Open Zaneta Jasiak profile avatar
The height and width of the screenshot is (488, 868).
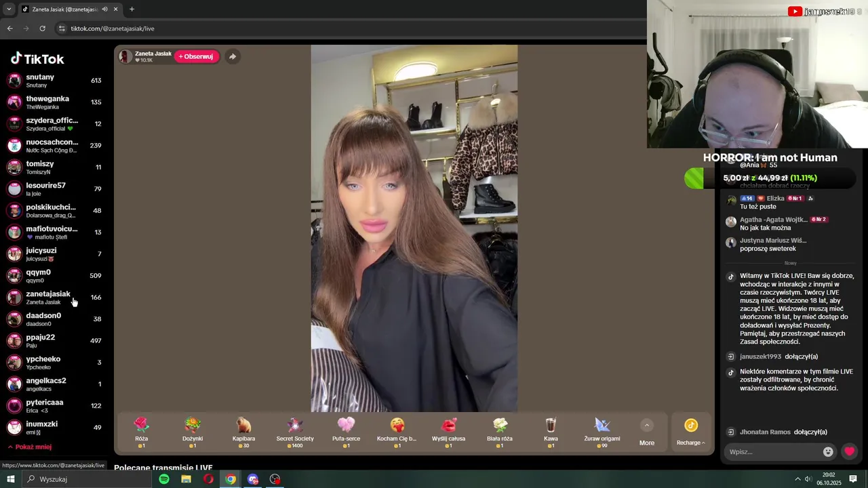pos(125,56)
